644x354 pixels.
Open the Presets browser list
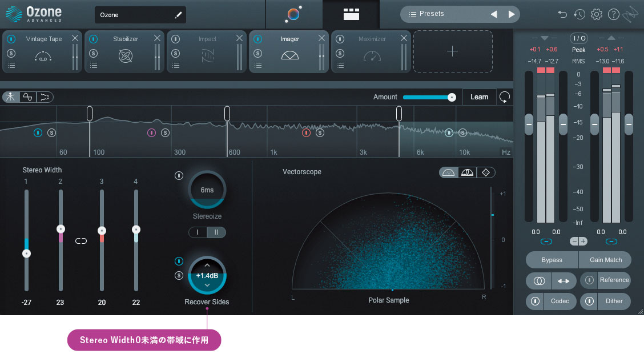(426, 14)
